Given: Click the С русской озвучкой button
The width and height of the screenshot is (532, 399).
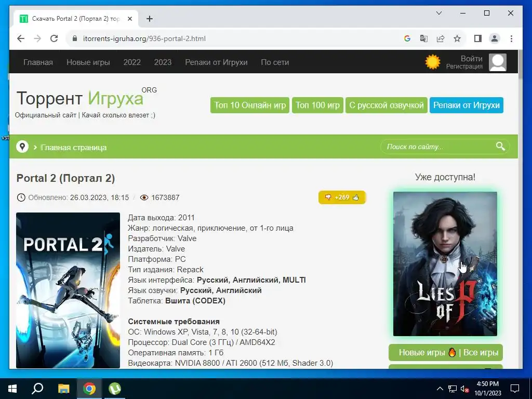Looking at the screenshot, I should (387, 105).
